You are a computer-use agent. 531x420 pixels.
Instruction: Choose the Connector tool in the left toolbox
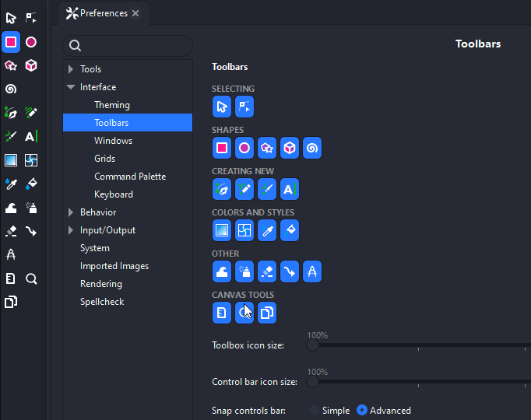[x=31, y=231]
